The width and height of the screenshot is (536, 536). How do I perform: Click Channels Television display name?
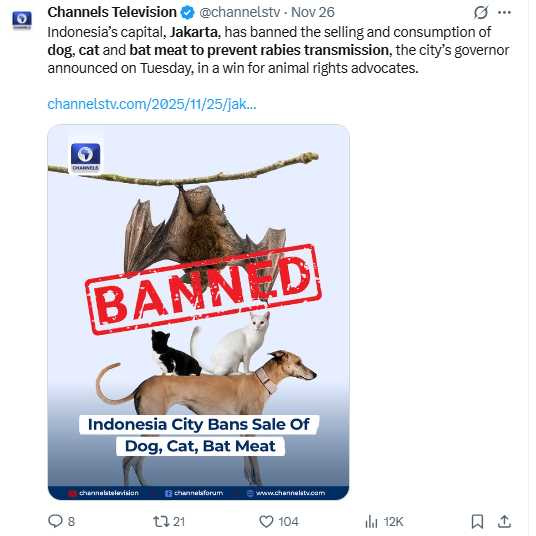pos(112,12)
